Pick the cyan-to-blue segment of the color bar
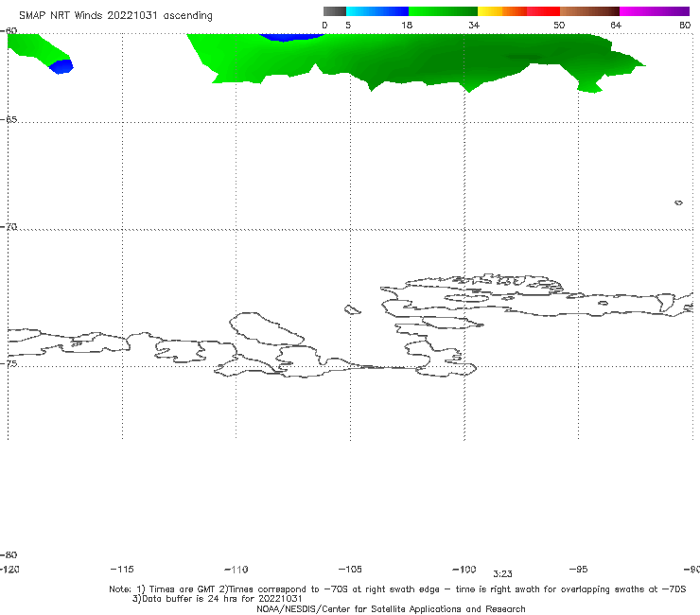The height and width of the screenshot is (615, 700). coord(377,11)
